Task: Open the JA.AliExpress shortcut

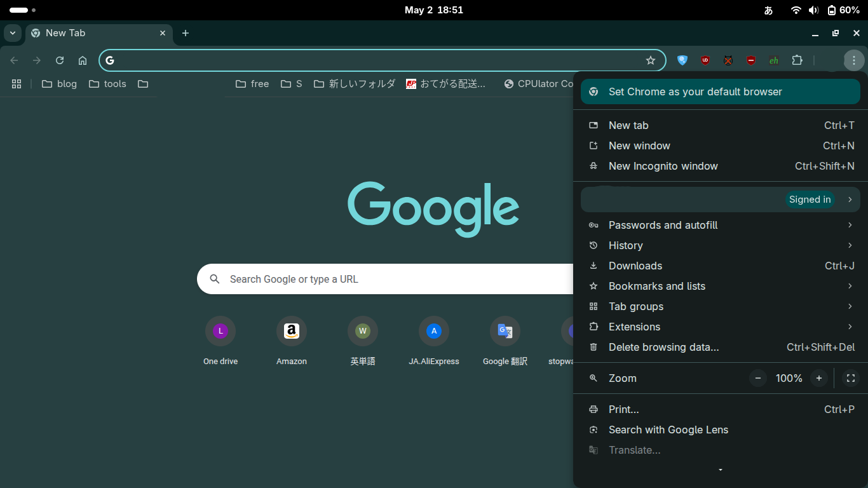Action: click(434, 342)
